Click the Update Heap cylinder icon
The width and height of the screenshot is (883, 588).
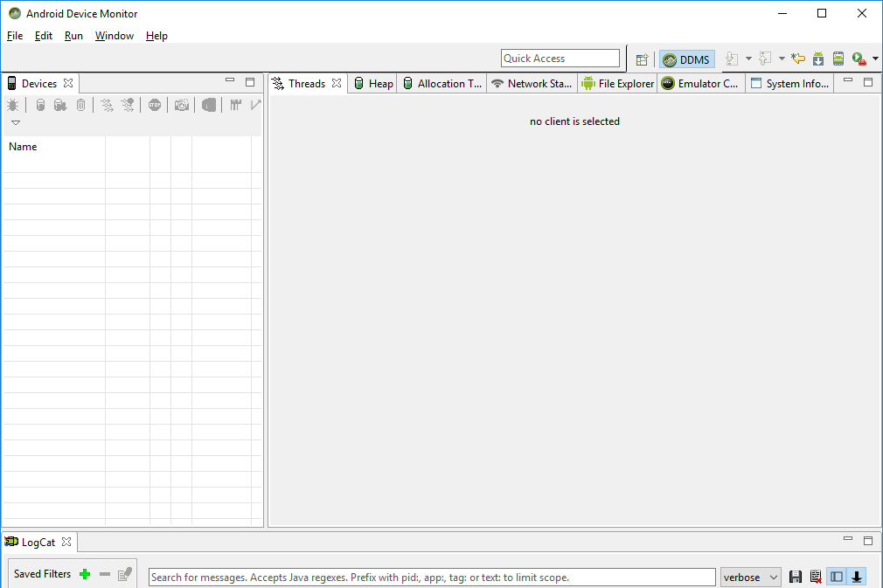[x=40, y=105]
